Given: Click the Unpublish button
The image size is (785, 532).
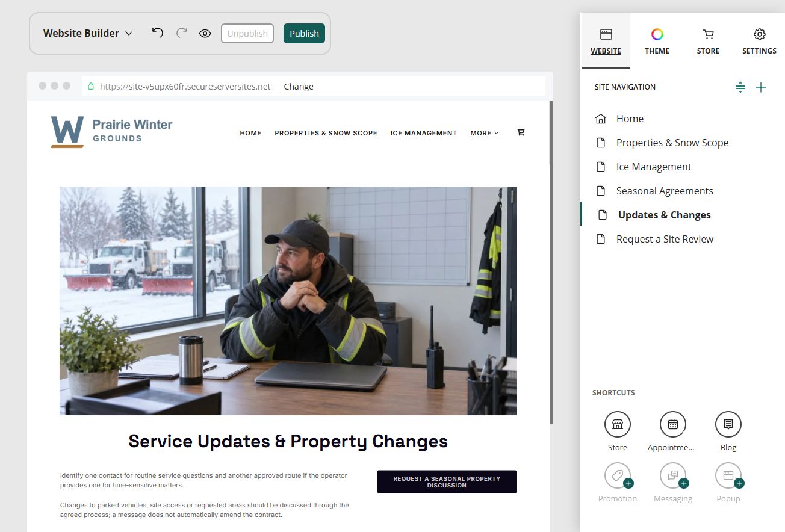Looking at the screenshot, I should pyautogui.click(x=247, y=34).
